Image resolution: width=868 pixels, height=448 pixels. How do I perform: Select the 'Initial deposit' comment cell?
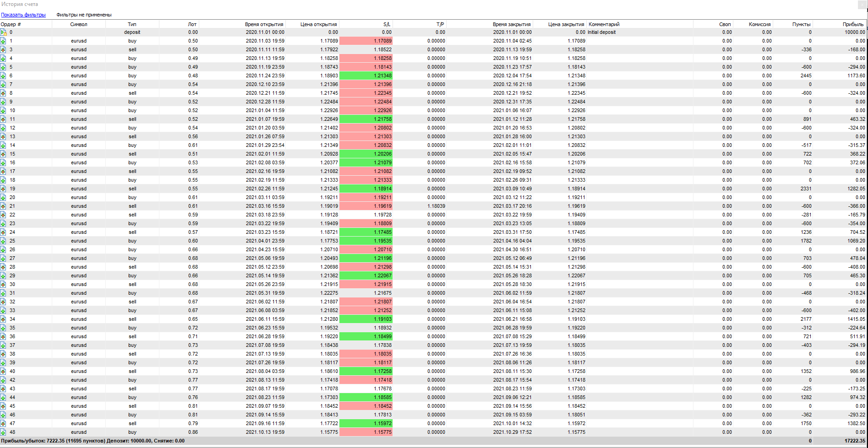[x=601, y=32]
